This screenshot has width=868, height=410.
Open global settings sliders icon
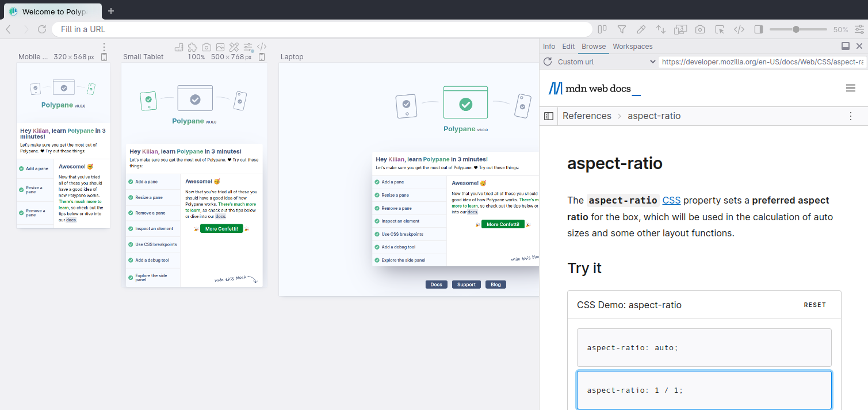point(859,29)
